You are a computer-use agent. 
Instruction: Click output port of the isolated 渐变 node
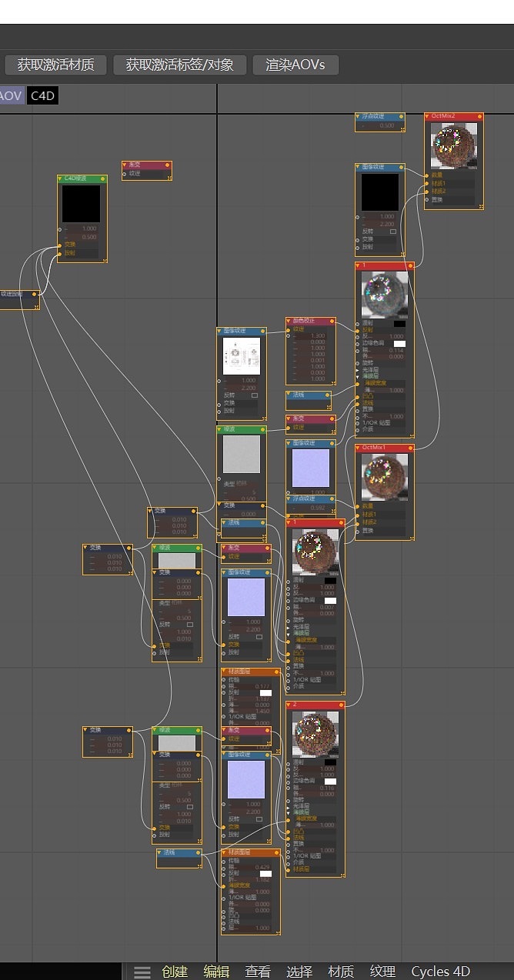pyautogui.click(x=169, y=165)
